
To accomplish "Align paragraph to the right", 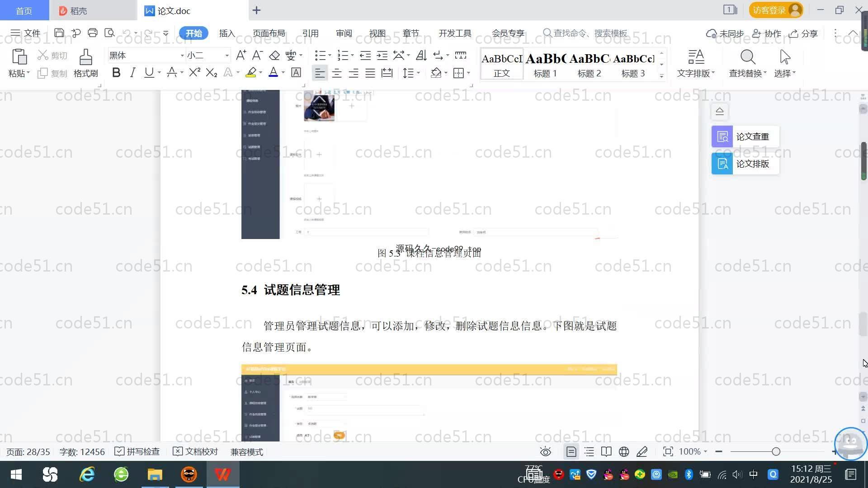I will 354,73.
